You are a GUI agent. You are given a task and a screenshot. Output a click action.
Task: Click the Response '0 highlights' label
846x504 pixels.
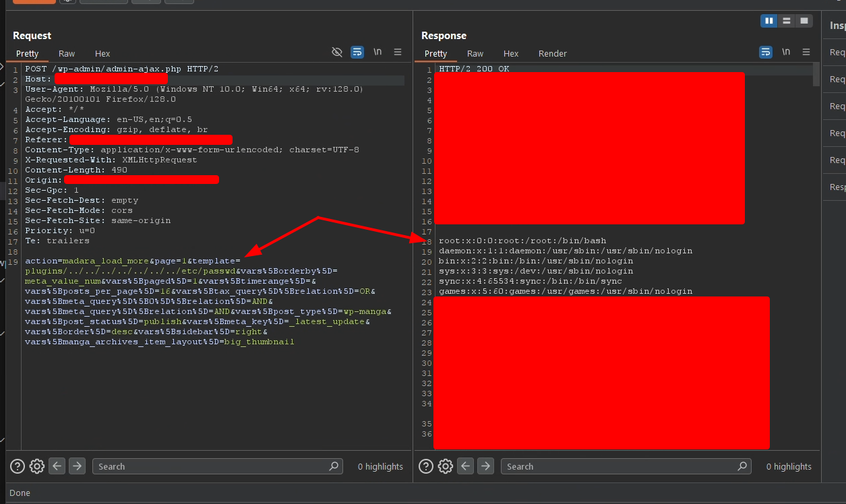[x=789, y=466]
